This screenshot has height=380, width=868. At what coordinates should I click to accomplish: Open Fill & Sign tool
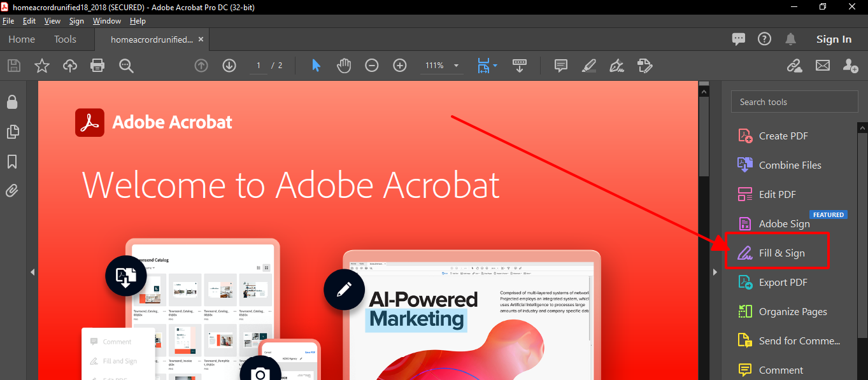(781, 253)
